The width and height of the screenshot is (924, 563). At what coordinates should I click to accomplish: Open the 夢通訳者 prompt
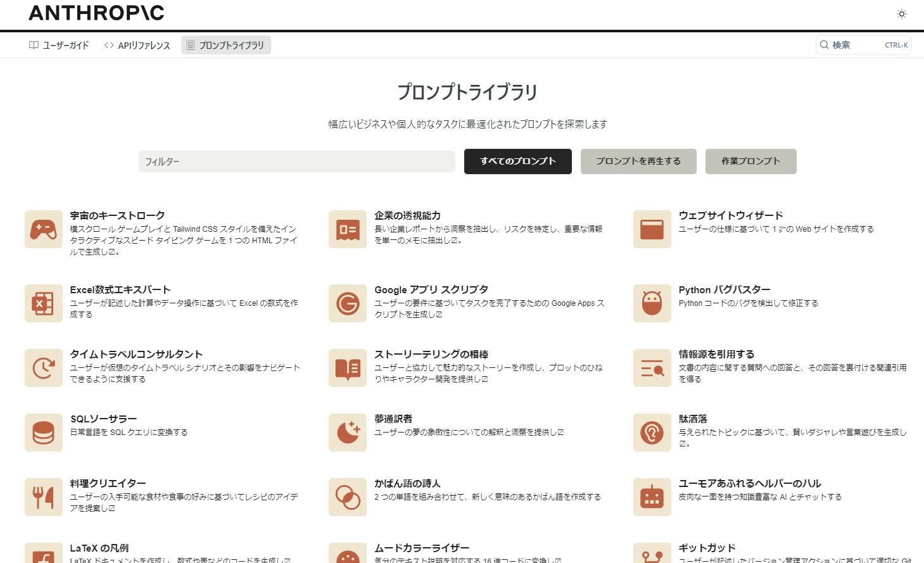pos(393,419)
